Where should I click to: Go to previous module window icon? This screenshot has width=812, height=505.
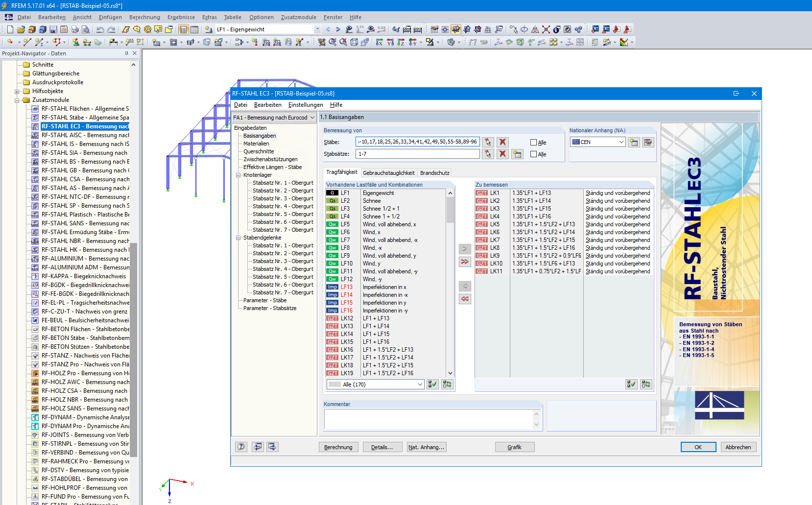coord(258,447)
